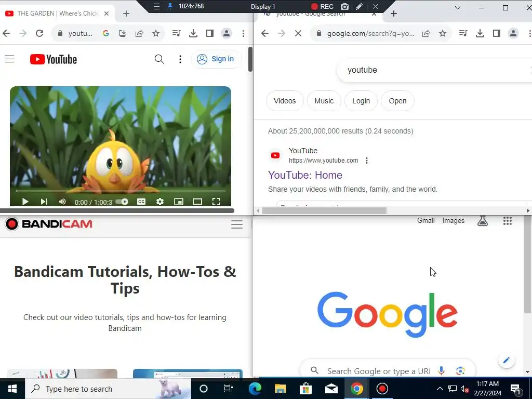The height and width of the screenshot is (399, 532).
Task: Toggle closed captions CC button
Action: (x=141, y=202)
